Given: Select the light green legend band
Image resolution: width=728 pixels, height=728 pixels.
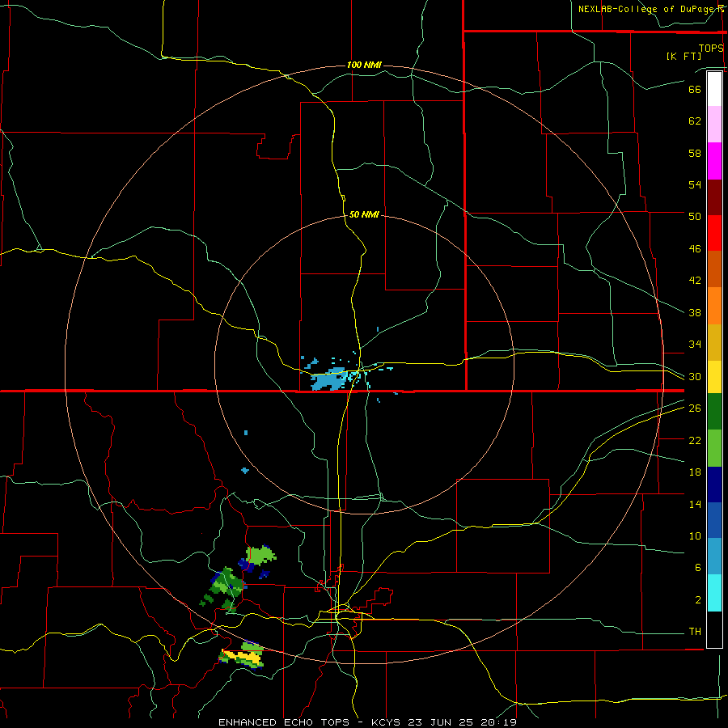Looking at the screenshot, I should pyautogui.click(x=714, y=448).
